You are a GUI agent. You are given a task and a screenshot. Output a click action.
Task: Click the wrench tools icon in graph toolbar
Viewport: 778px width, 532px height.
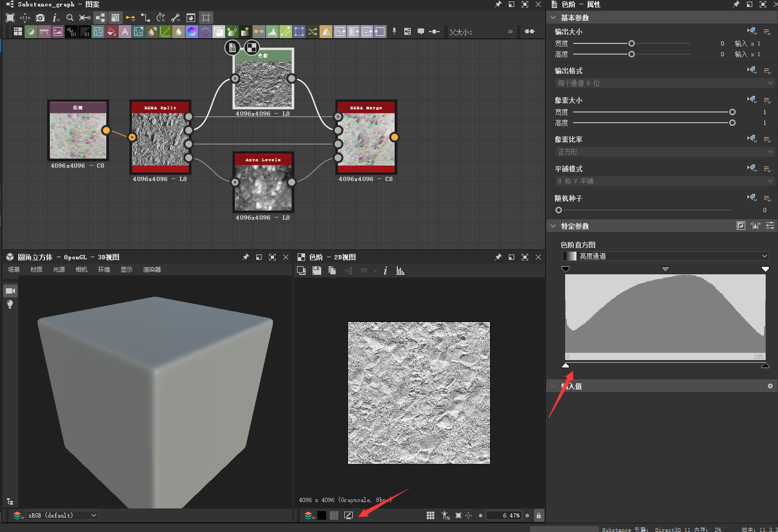[175, 18]
